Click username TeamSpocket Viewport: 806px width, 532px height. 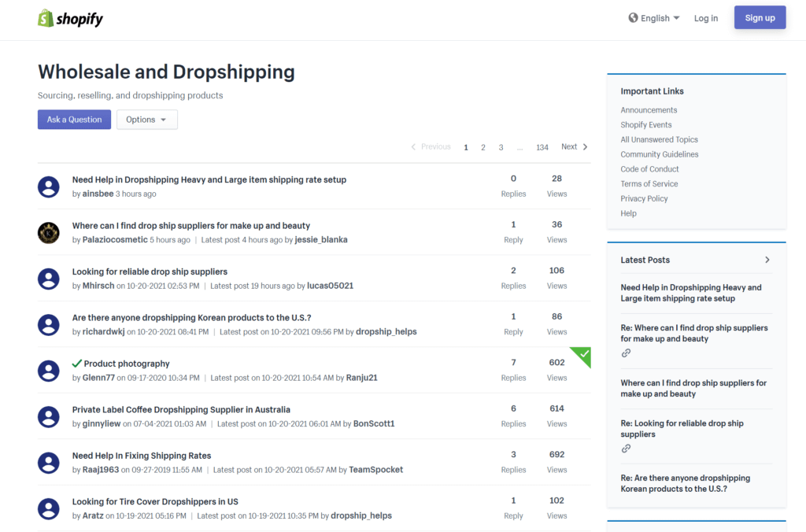pyautogui.click(x=375, y=470)
